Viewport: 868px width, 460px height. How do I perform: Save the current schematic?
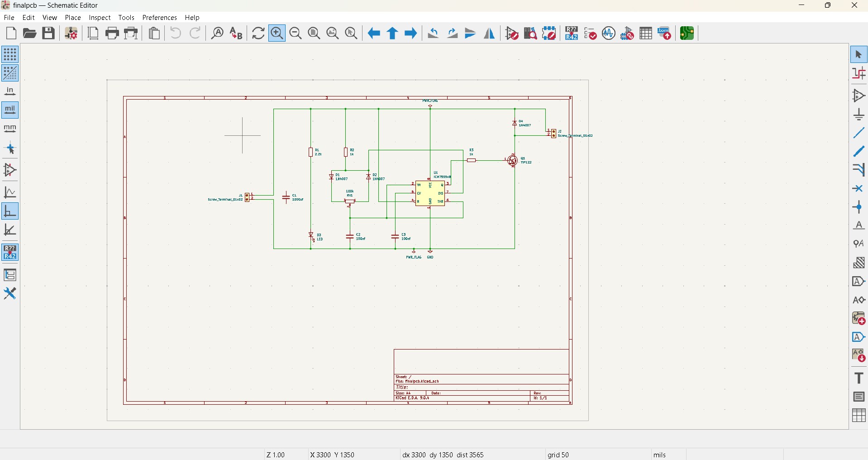[48, 33]
